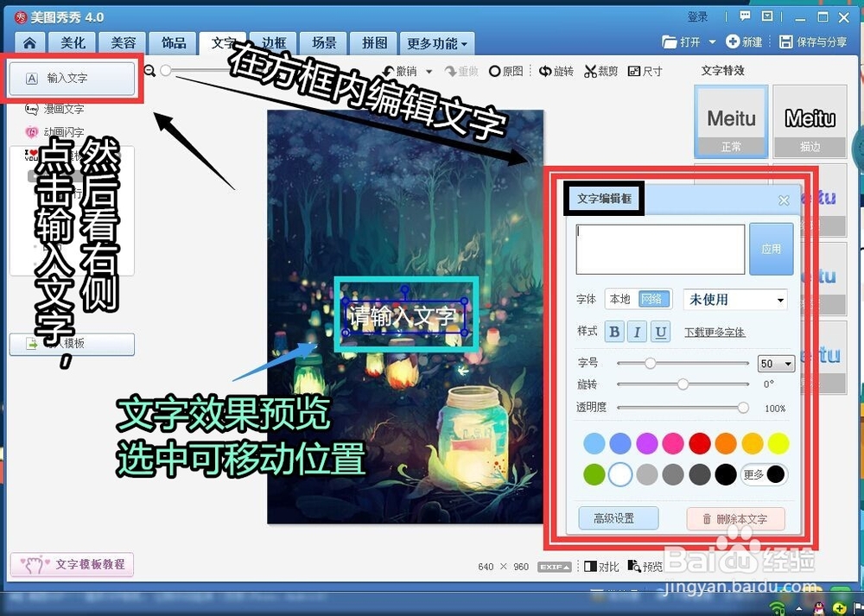The height and width of the screenshot is (616, 864).
Task: Click the 透明度 opacity slider handle
Action: pos(743,408)
